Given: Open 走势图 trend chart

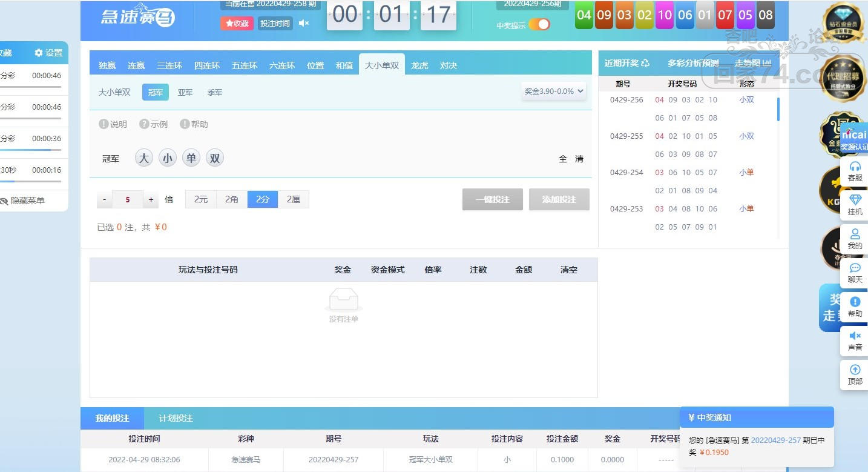Looking at the screenshot, I should [753, 63].
